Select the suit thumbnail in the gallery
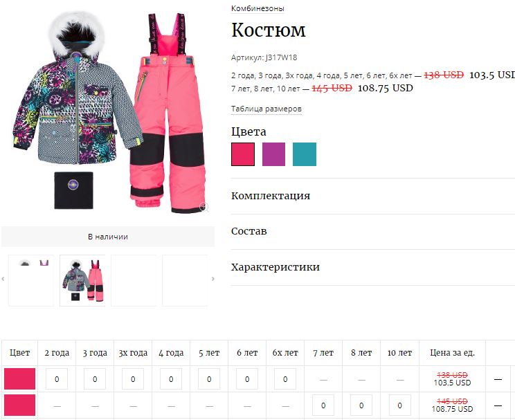The width and height of the screenshot is (515, 420). point(82,280)
